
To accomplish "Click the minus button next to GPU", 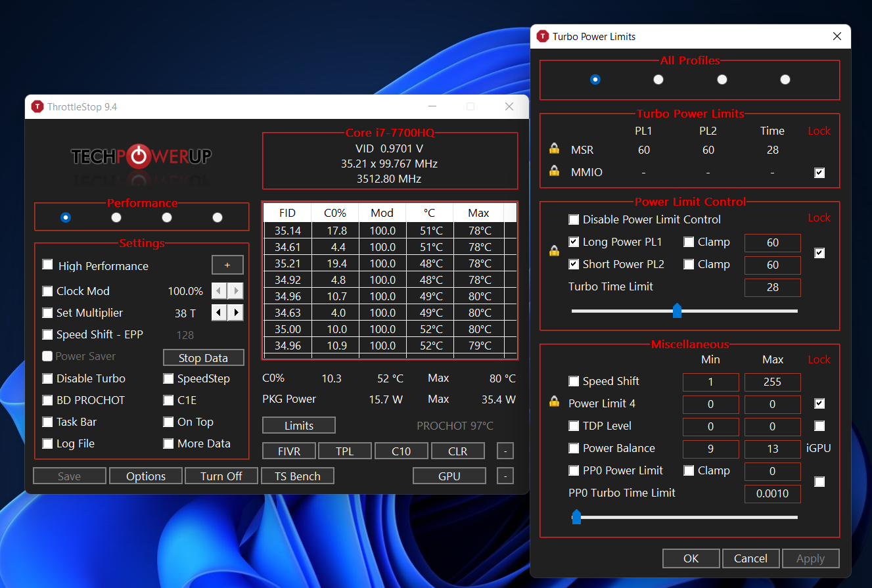I will pyautogui.click(x=505, y=476).
